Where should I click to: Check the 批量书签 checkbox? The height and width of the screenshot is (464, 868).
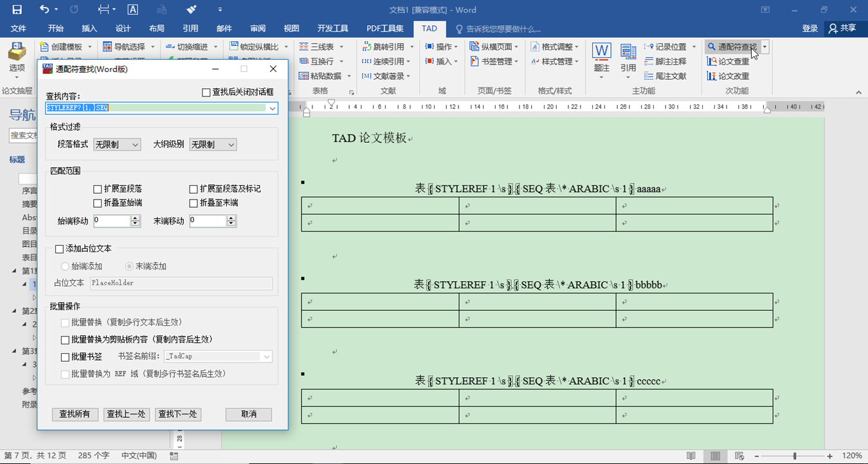click(65, 357)
